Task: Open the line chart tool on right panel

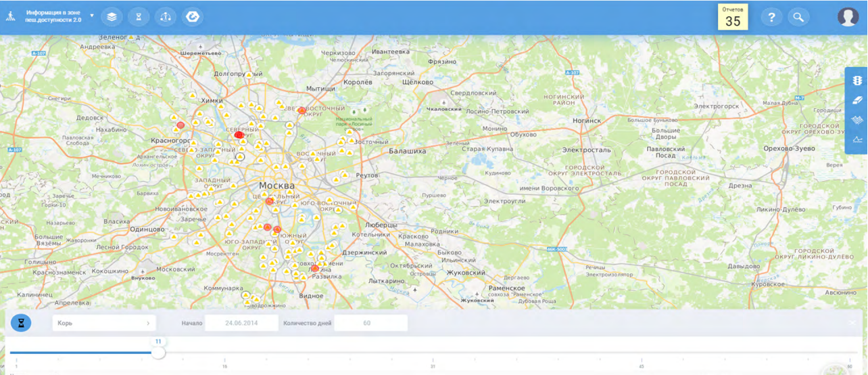Action: (858, 140)
